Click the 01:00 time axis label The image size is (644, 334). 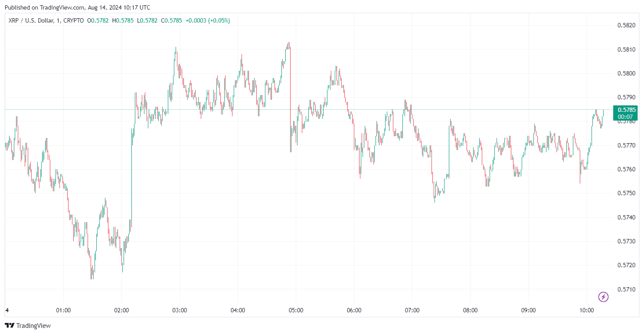point(63,311)
